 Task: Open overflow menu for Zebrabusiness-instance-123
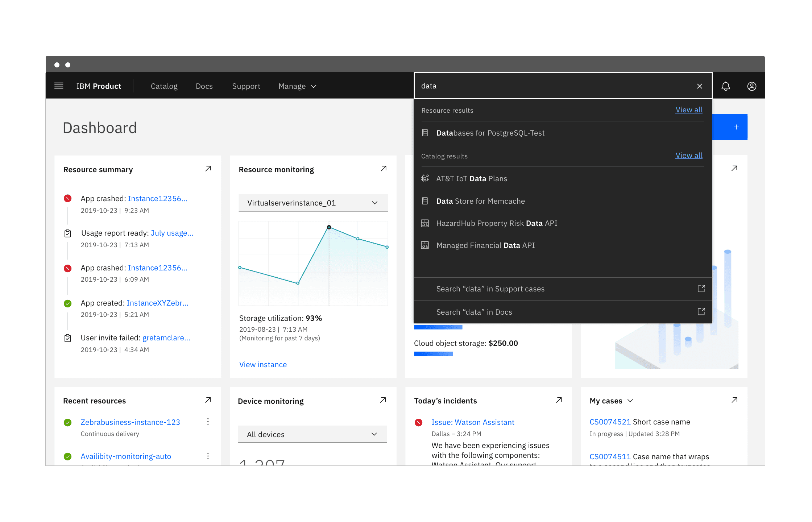[x=208, y=422]
